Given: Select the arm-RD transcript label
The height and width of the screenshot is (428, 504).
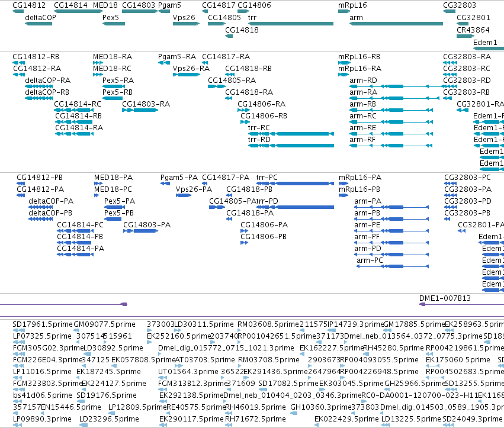Looking at the screenshot, I should point(363,81).
